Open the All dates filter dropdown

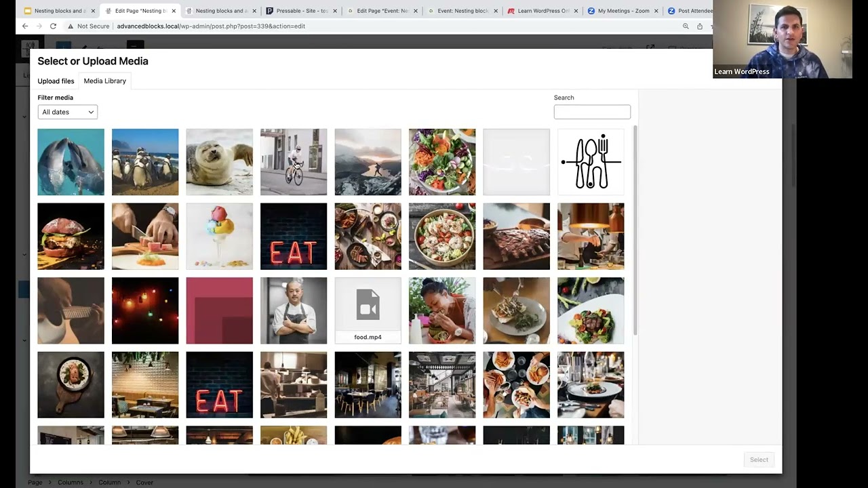click(67, 112)
